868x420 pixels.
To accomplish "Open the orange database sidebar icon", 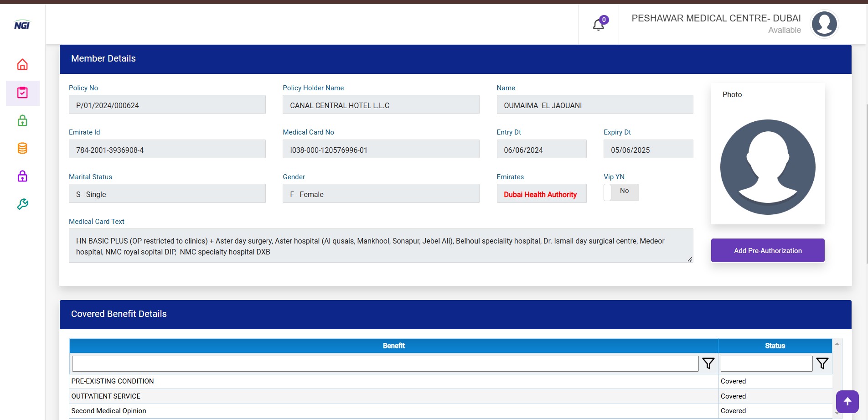I will 22,148.
